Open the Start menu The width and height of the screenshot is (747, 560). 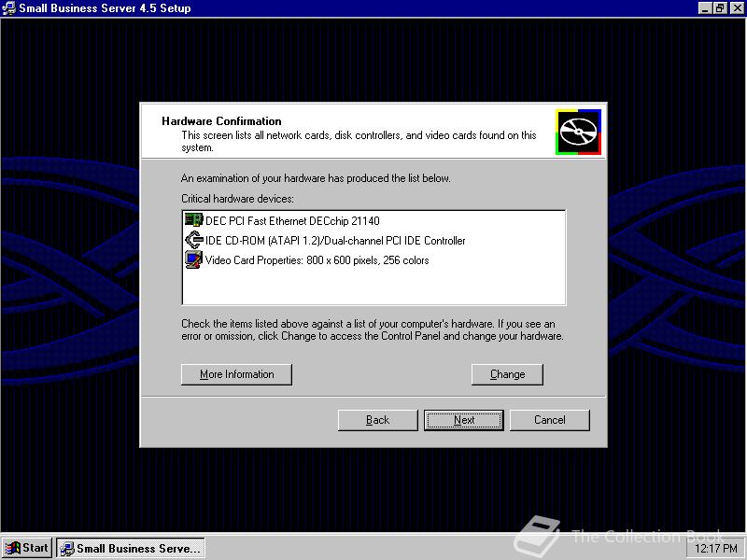tap(27, 548)
